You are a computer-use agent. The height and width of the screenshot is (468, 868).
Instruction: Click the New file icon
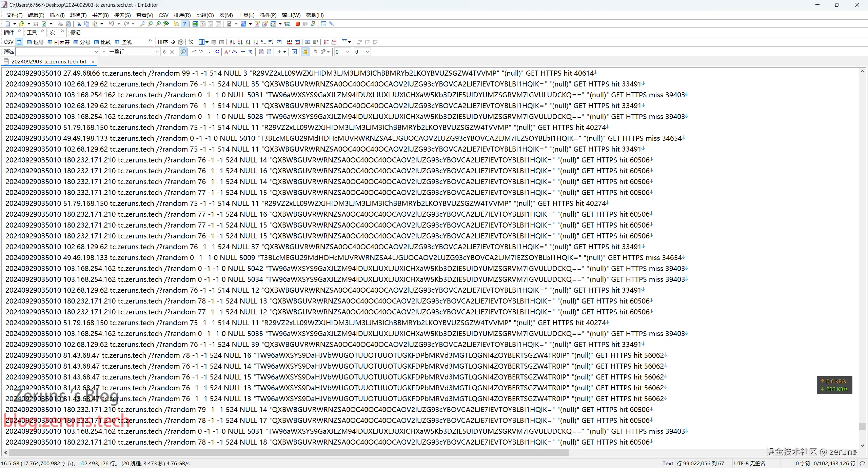[x=8, y=24]
